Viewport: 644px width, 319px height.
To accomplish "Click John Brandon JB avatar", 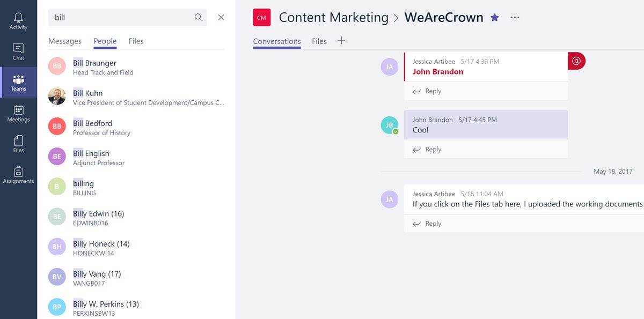I will (390, 125).
